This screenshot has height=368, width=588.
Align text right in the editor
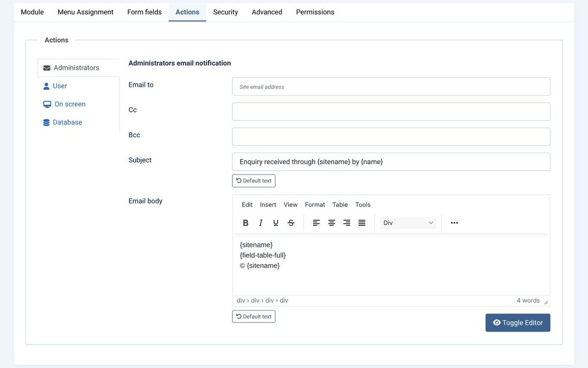tap(347, 223)
